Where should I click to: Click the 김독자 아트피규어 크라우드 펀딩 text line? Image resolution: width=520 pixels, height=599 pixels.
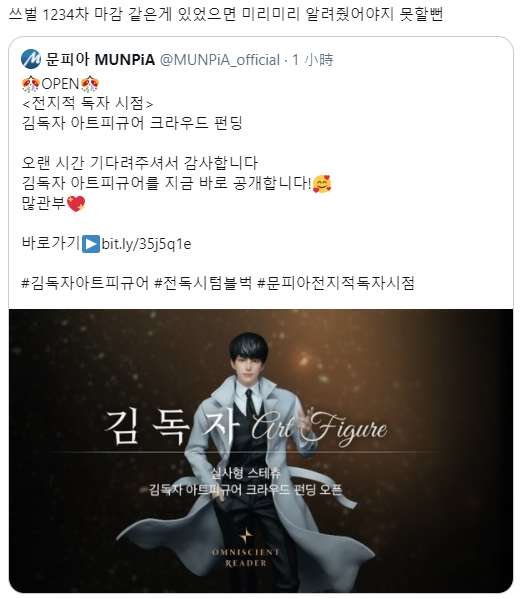click(132, 123)
